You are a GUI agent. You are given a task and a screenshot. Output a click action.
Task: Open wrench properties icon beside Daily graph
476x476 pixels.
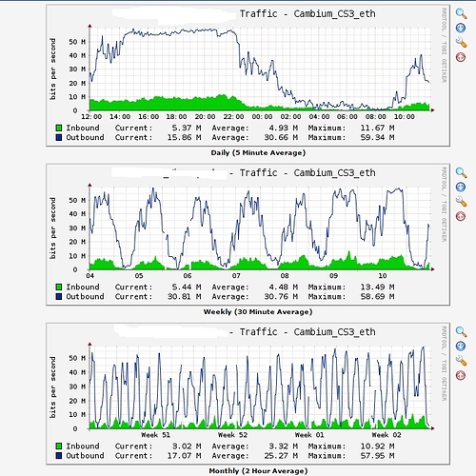coord(461,42)
